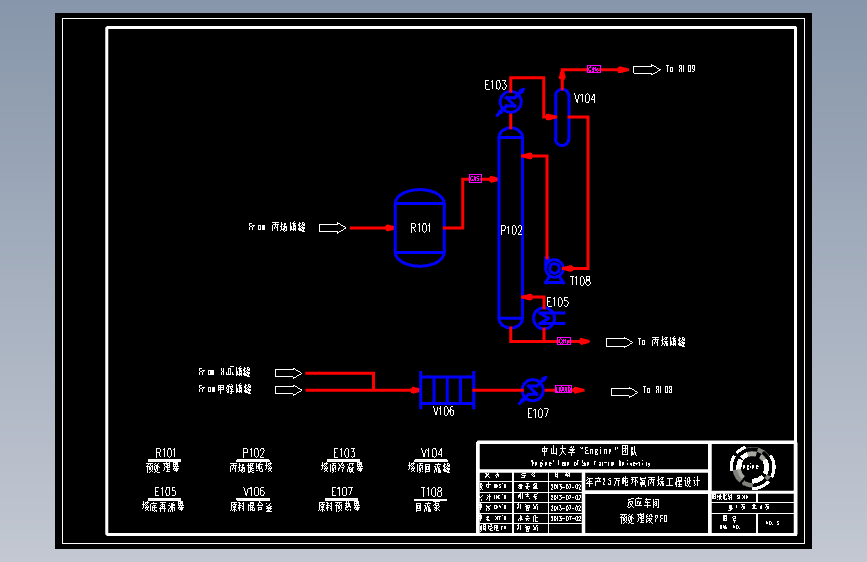Screen dimensions: 867x562
Task: Click the T108 label next to pump
Action: [x=581, y=281]
